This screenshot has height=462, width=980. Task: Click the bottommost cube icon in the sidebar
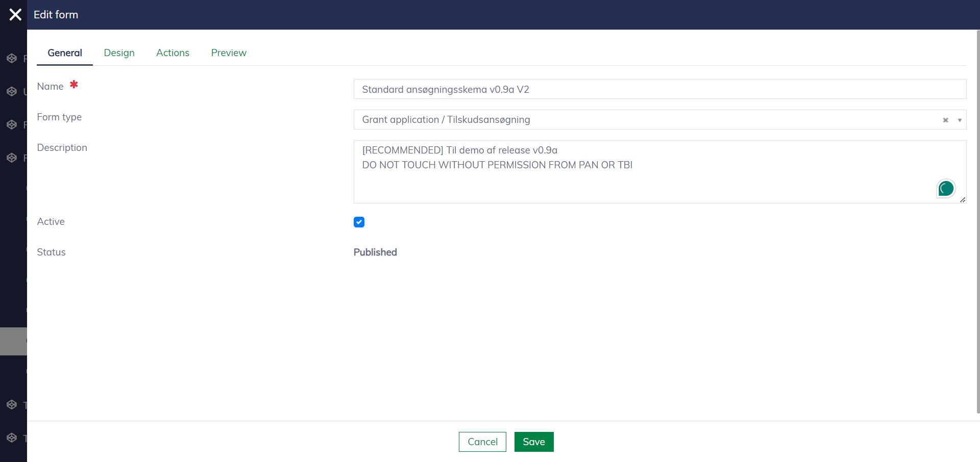tap(12, 438)
